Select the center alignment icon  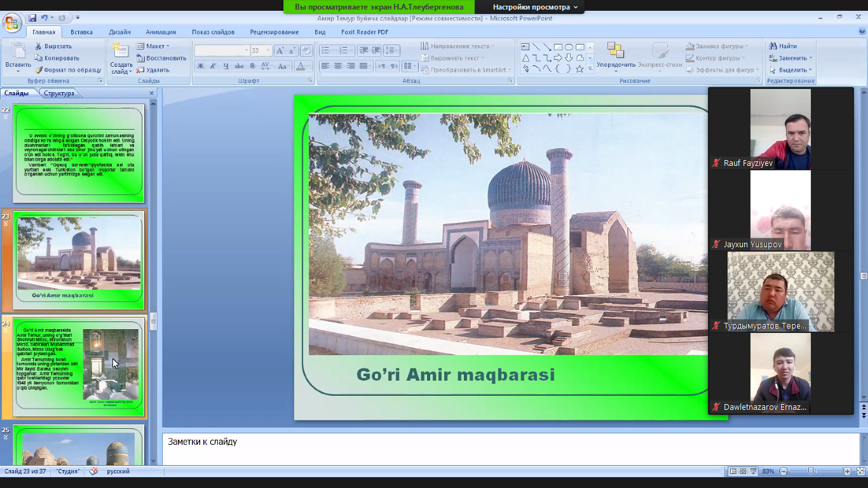click(x=338, y=66)
